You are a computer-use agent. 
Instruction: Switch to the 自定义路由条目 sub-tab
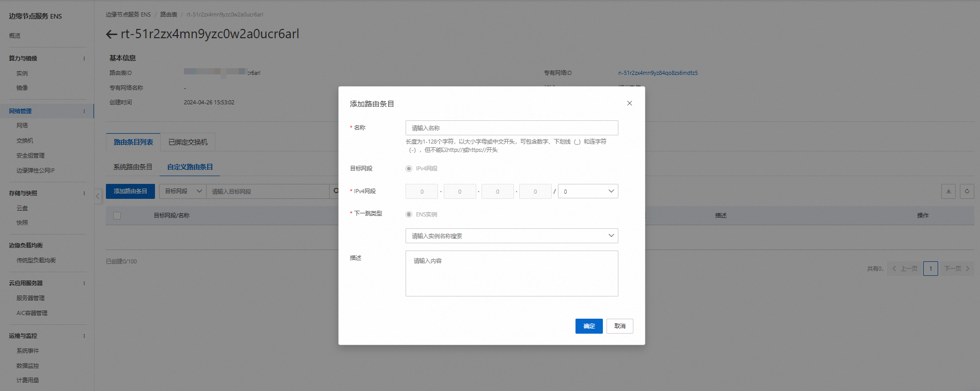point(190,167)
